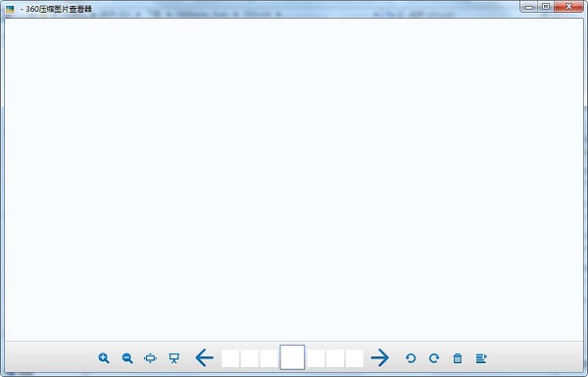Select the thumbnail left of the highlighted one
Screen dimensions: 588x377
269,358
